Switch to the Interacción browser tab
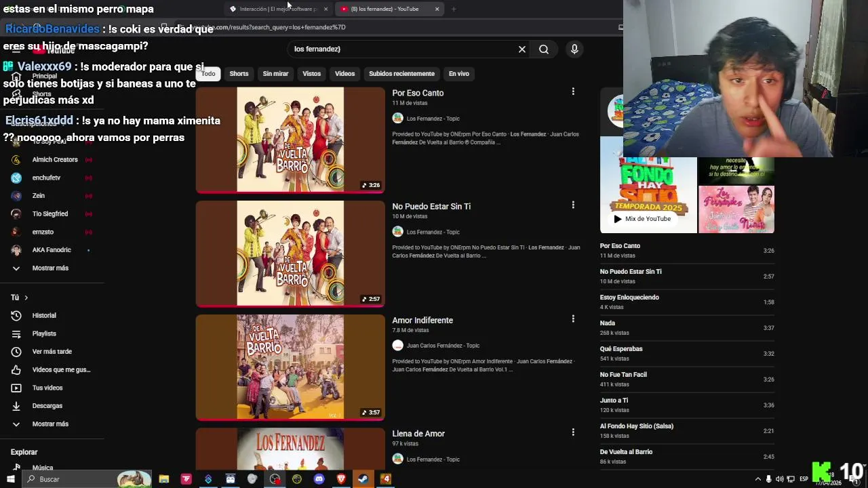The image size is (868, 488). point(278,9)
